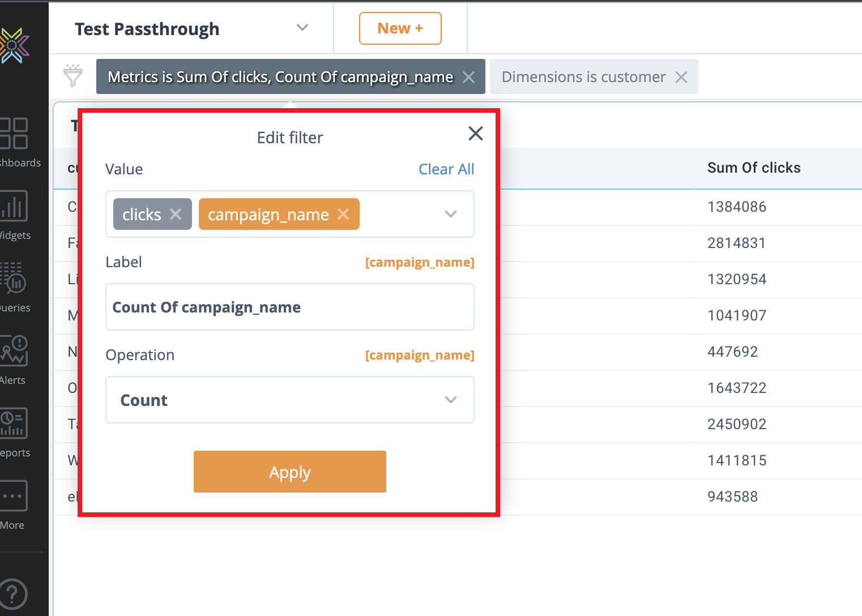862x616 pixels.
Task: Open the Dashboards sidebar icon
Action: pos(14,134)
